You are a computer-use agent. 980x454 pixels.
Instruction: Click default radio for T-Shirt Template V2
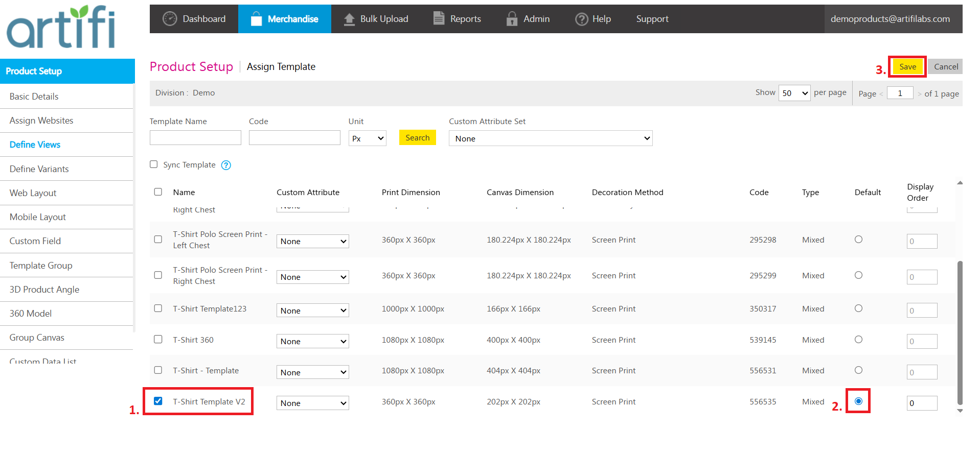point(858,401)
